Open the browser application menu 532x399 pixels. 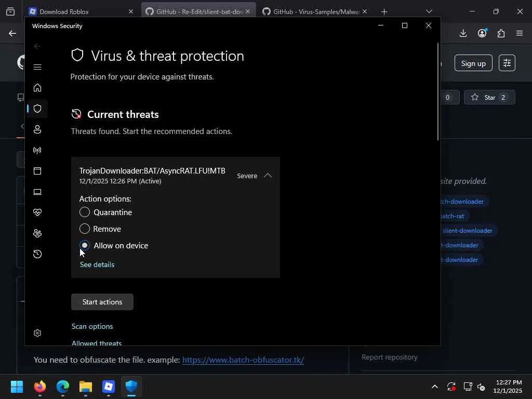pos(520,33)
